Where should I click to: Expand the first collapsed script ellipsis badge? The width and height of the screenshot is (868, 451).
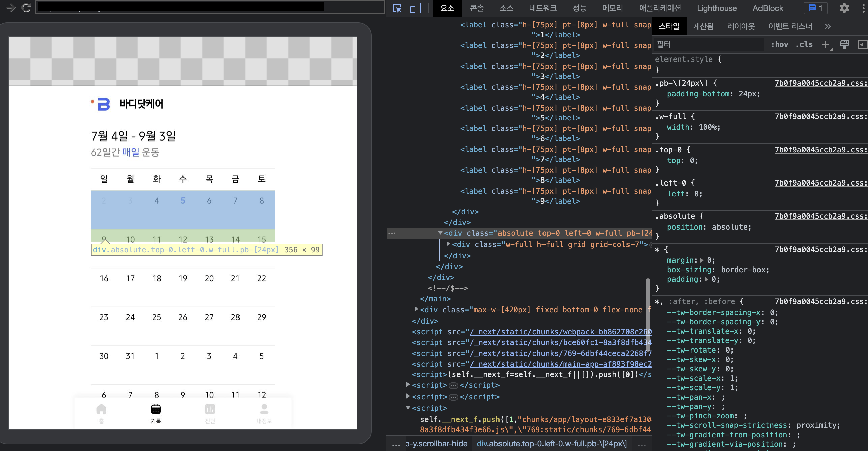point(453,385)
